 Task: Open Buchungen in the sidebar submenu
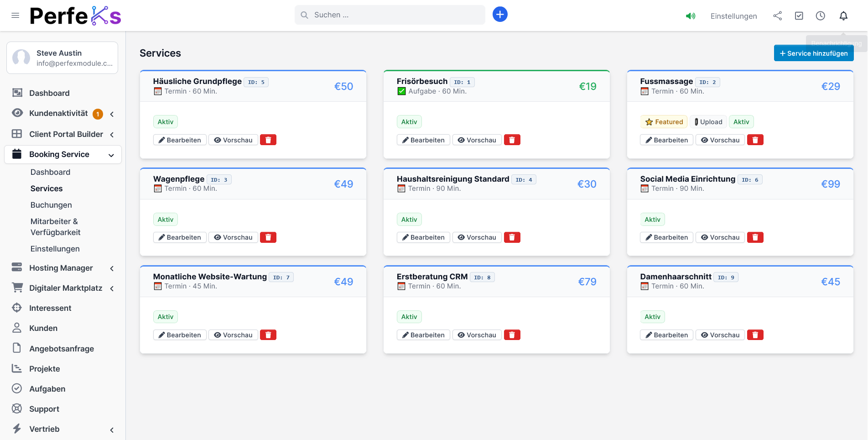51,205
